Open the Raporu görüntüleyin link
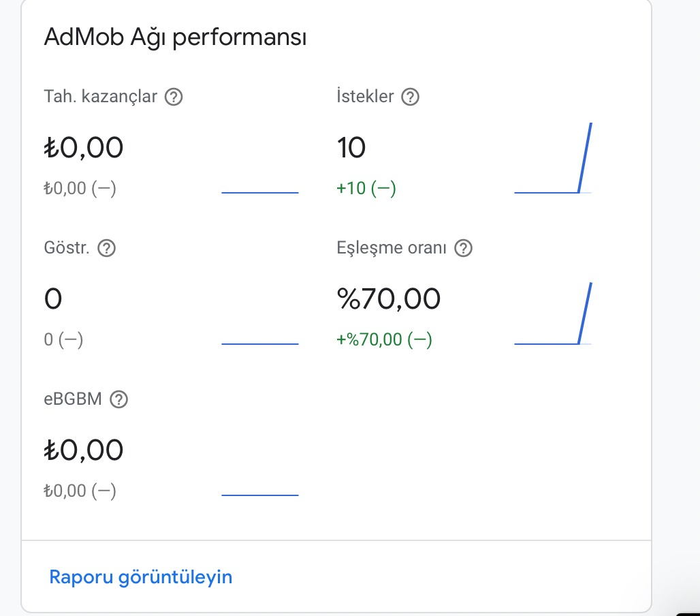 pyautogui.click(x=141, y=577)
